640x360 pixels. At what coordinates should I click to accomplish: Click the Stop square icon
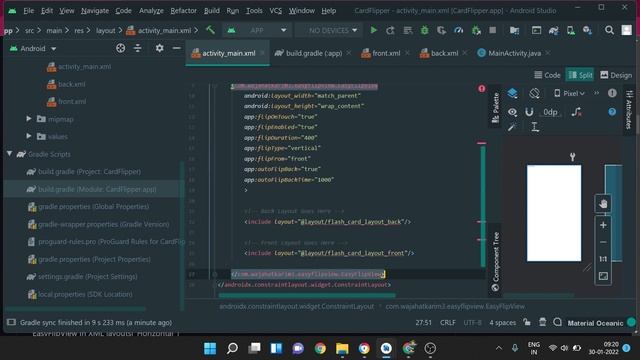tap(493, 30)
